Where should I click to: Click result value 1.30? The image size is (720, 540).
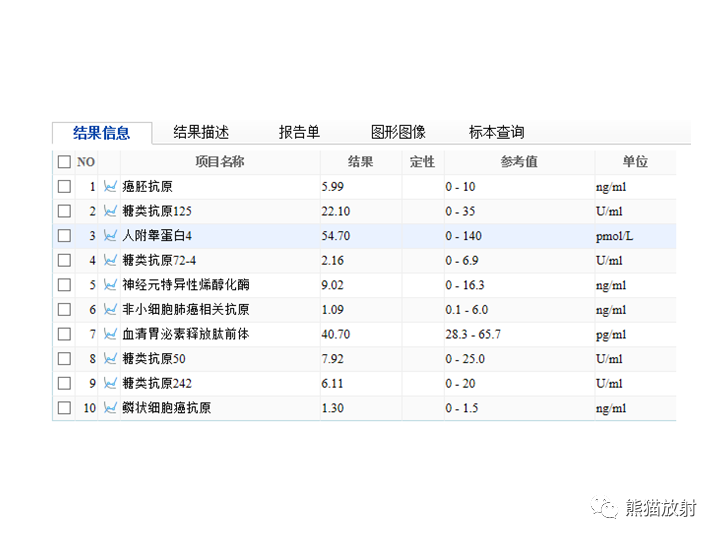coord(332,408)
